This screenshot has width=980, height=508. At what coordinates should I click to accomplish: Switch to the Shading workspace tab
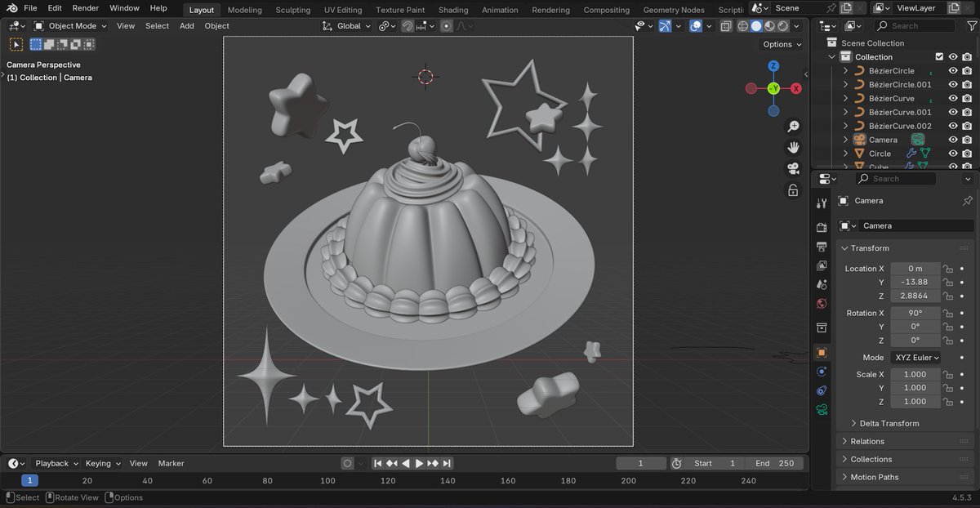(x=453, y=10)
